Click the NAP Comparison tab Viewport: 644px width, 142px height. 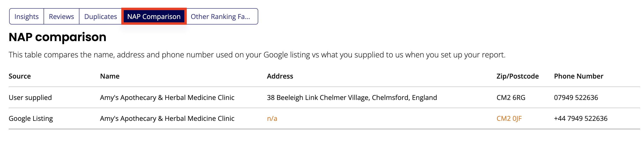click(x=154, y=17)
